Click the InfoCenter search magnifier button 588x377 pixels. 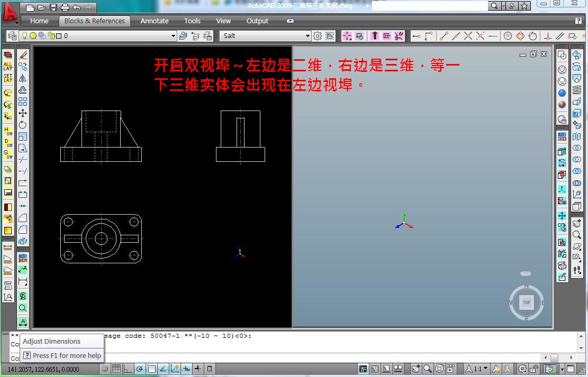coord(494,6)
